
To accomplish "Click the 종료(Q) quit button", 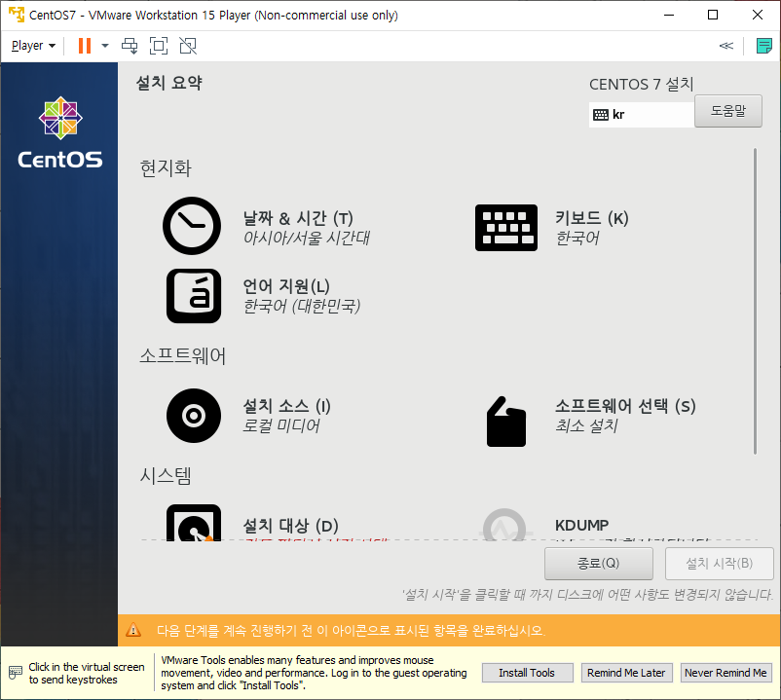I will [x=599, y=564].
